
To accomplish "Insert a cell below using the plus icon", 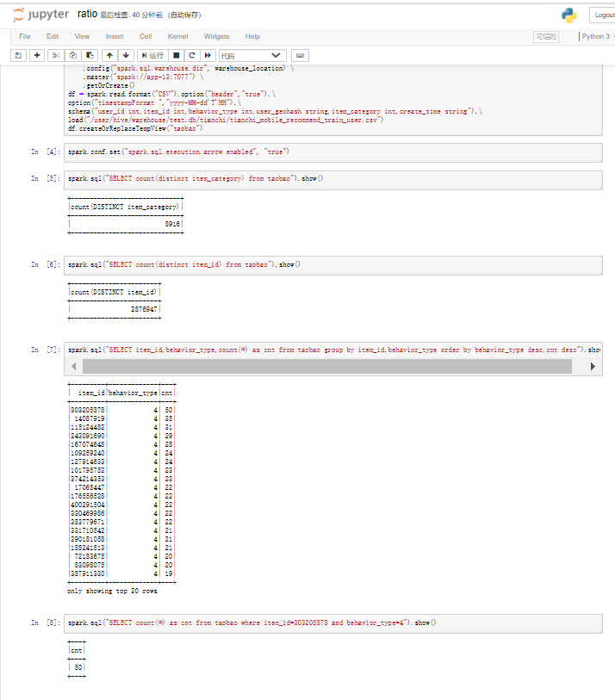I will 37,55.
